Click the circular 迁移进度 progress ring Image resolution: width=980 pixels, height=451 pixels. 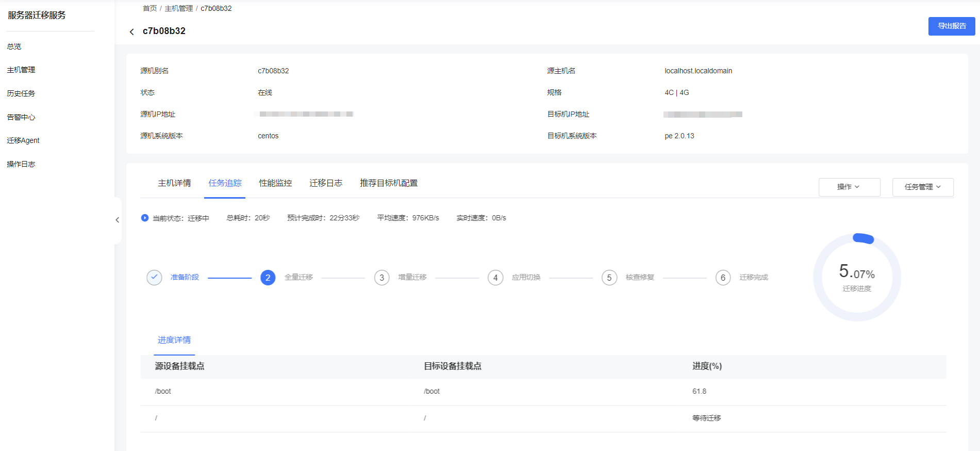(856, 278)
